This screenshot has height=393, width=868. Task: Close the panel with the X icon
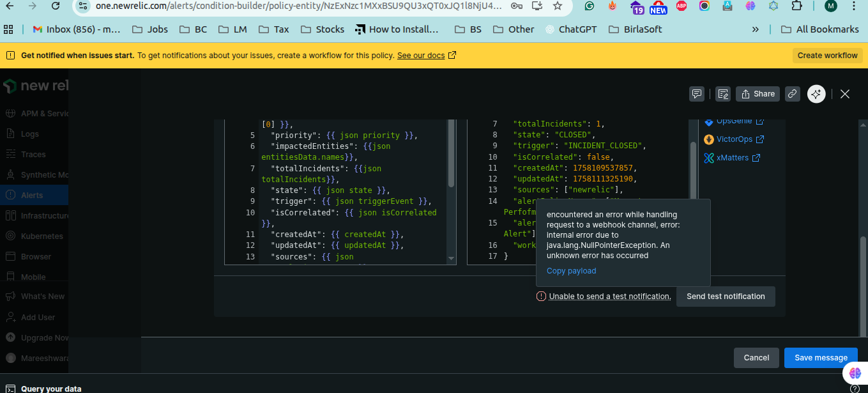pyautogui.click(x=845, y=94)
